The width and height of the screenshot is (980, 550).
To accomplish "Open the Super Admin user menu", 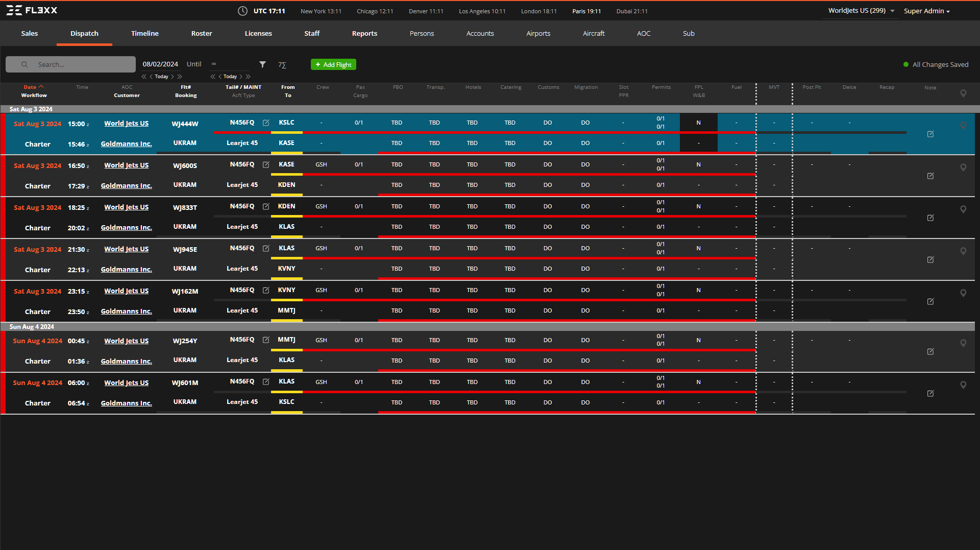I will click(926, 11).
